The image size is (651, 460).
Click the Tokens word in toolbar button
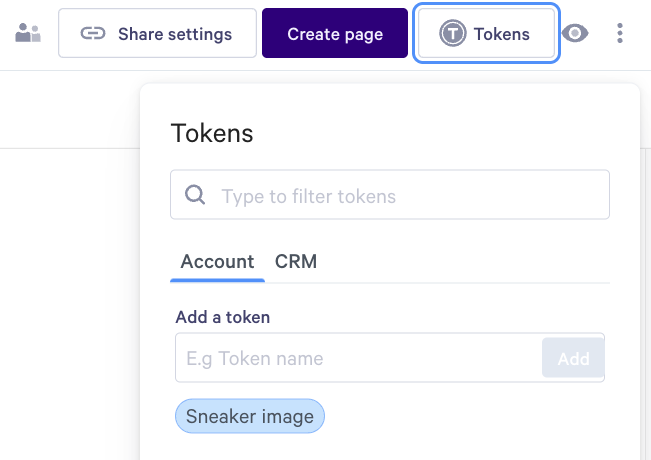tap(502, 34)
